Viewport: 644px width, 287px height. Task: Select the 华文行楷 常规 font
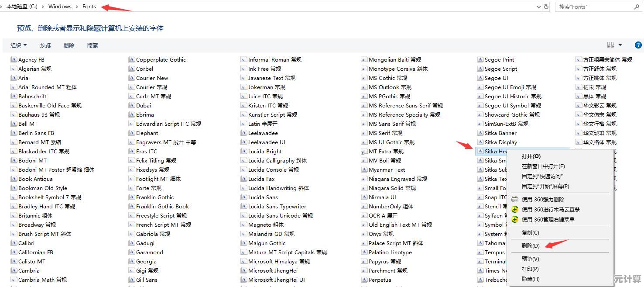(596, 124)
